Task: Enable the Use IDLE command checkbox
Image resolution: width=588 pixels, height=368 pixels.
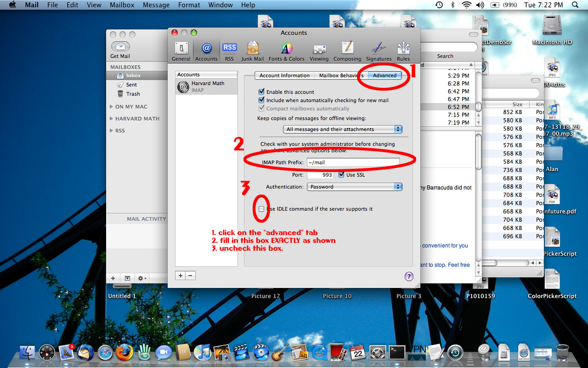Action: click(262, 209)
